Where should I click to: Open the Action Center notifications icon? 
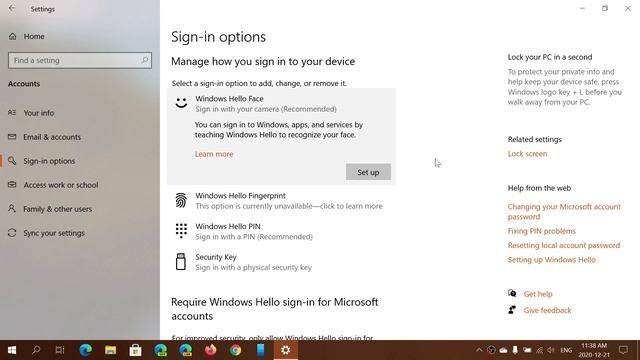[623, 350]
